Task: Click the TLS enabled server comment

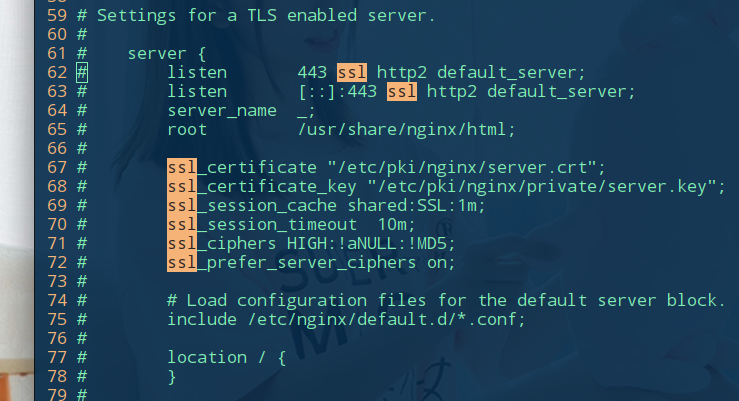Action: [x=266, y=16]
